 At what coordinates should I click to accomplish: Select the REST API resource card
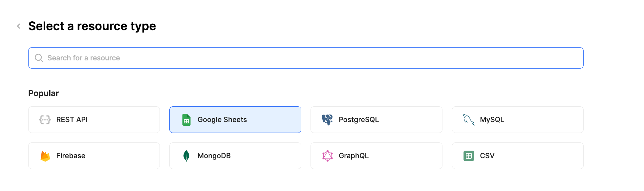(x=94, y=119)
